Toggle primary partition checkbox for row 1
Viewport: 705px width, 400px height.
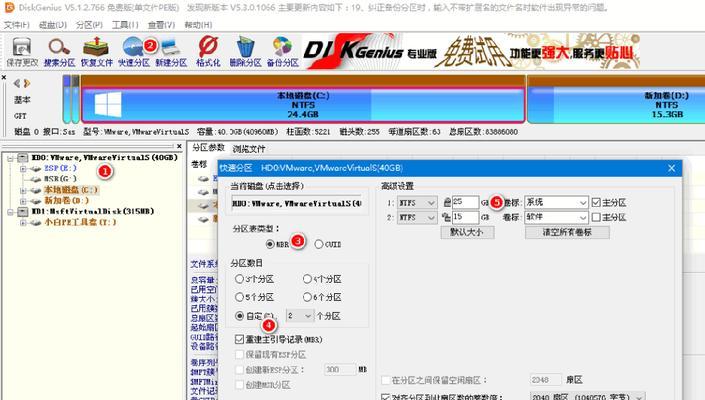coord(596,203)
